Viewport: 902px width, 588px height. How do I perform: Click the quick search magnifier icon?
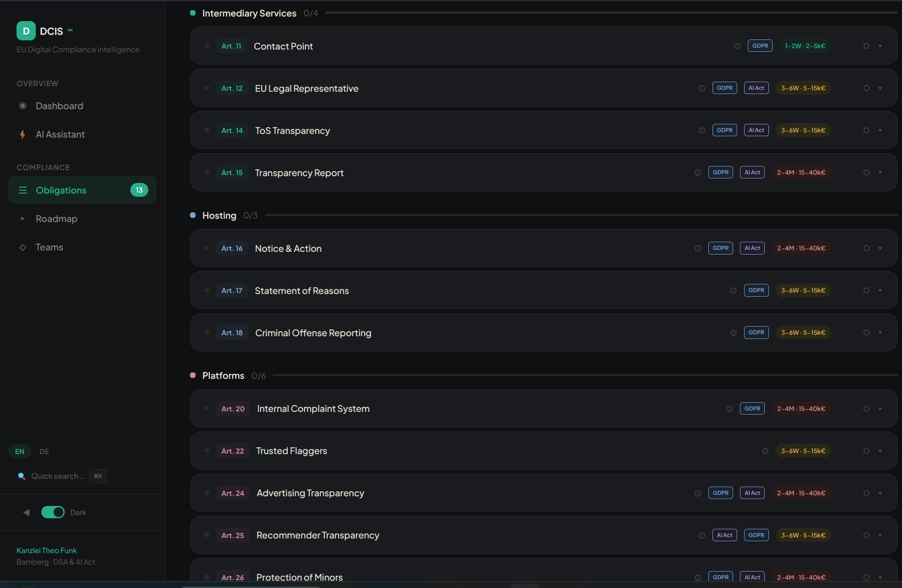point(22,476)
